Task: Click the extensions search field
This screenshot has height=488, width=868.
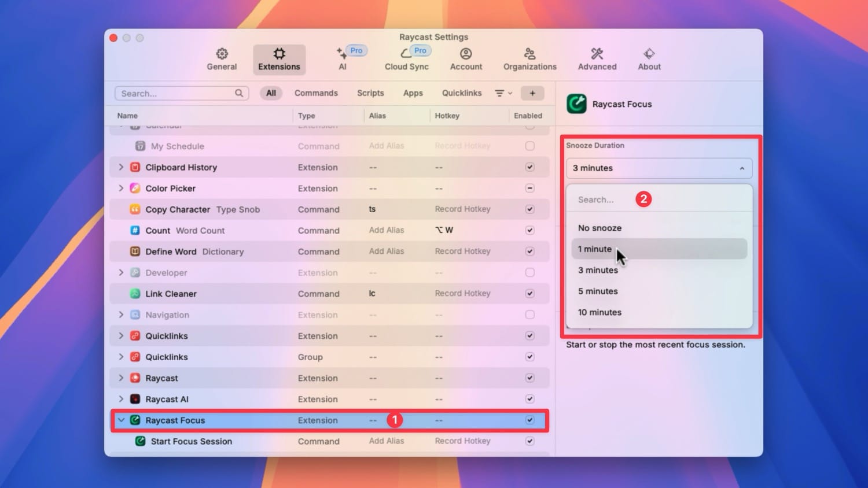Action: 182,93
